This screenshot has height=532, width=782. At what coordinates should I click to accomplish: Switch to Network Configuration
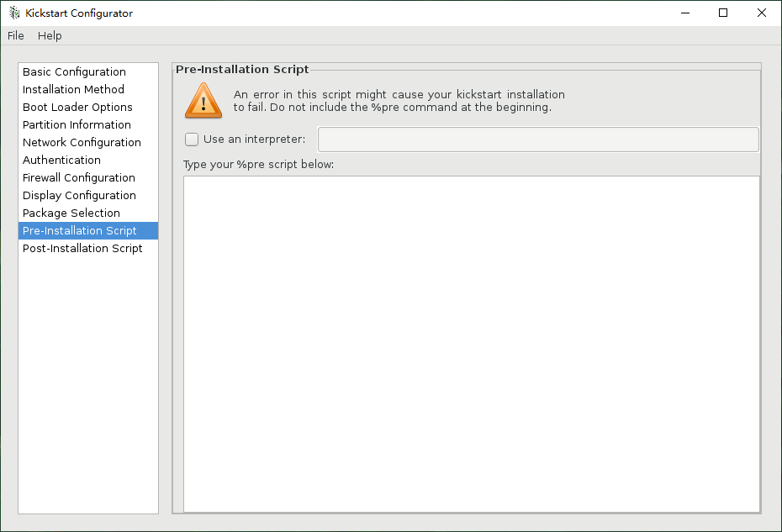pos(88,143)
